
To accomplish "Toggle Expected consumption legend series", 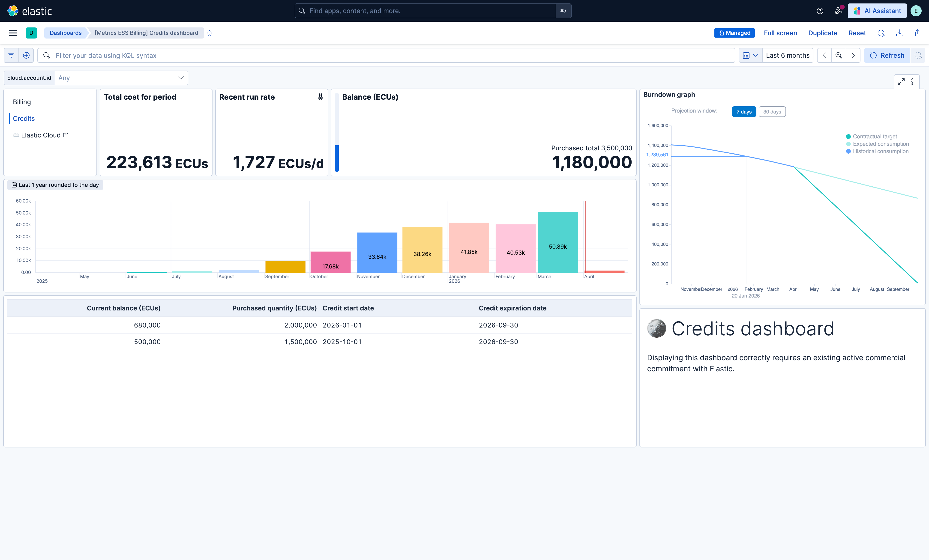I will point(877,144).
